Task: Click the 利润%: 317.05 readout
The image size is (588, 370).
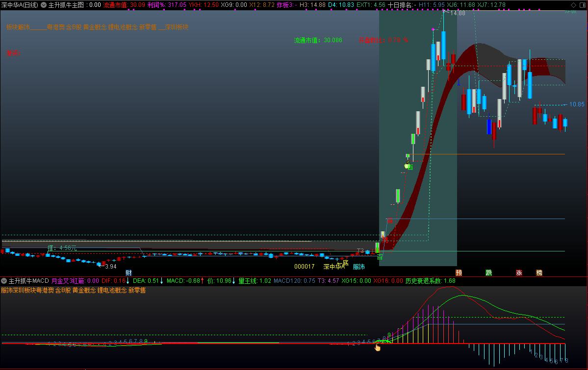Action: click(x=167, y=5)
